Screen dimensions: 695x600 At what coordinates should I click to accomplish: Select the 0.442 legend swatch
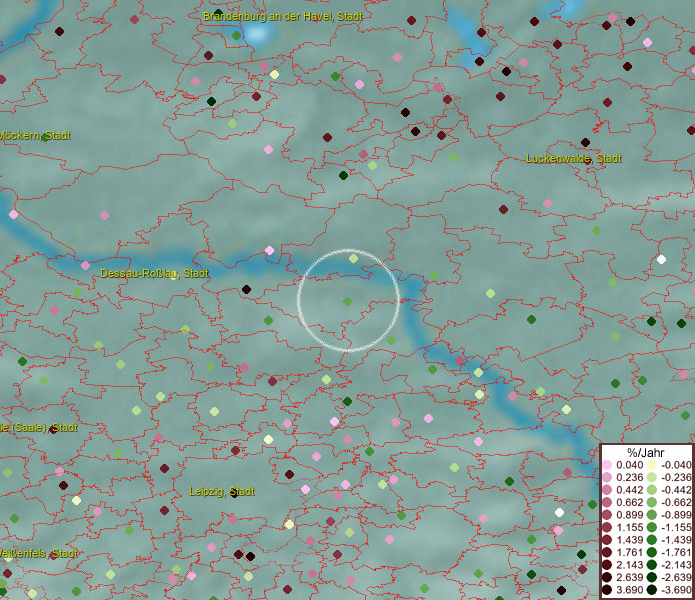coord(607,490)
